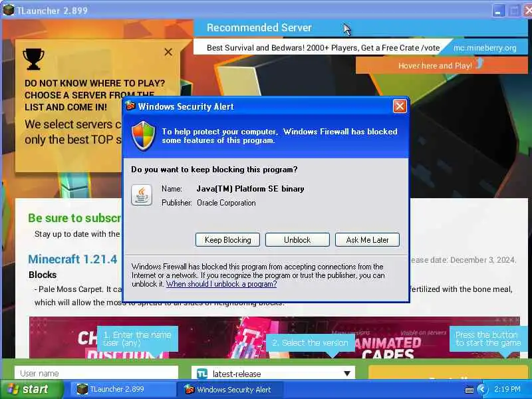Click the dropdown arrow beside latest-release

click(346, 374)
